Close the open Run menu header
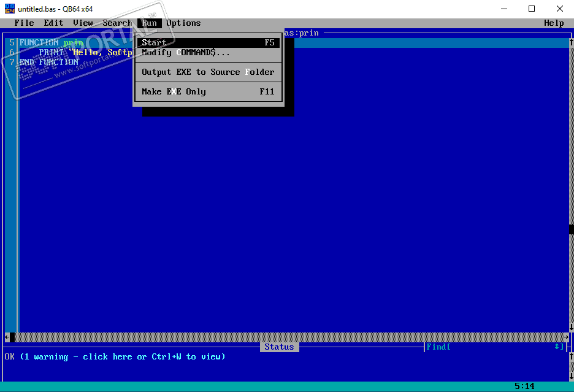The width and height of the screenshot is (574, 392). pos(150,23)
